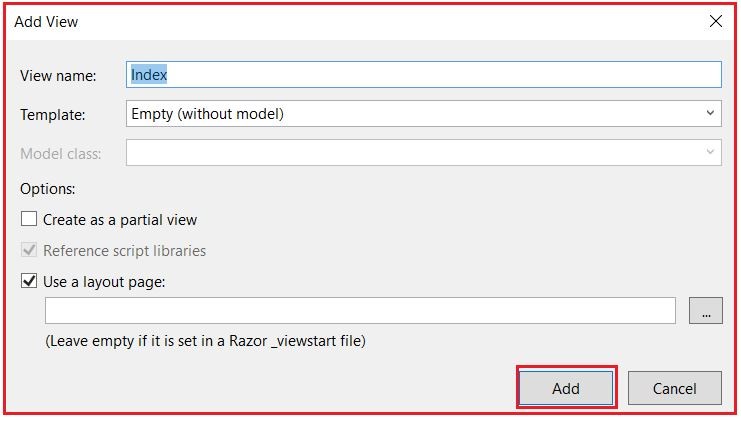Click the 'Create as a partial view' label
The width and height of the screenshot is (741, 421).
(120, 220)
